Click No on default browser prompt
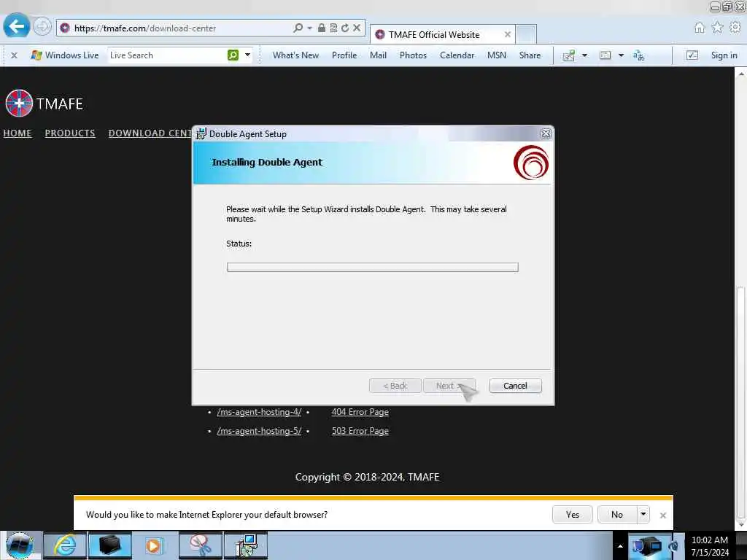Viewport: 747px width, 560px height. (617, 514)
